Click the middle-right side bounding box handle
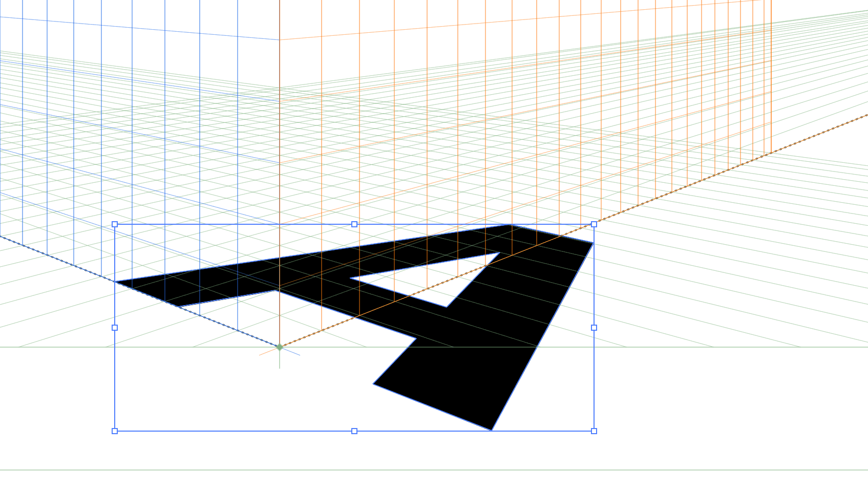Screen dimensions: 868x491 [x=594, y=328]
